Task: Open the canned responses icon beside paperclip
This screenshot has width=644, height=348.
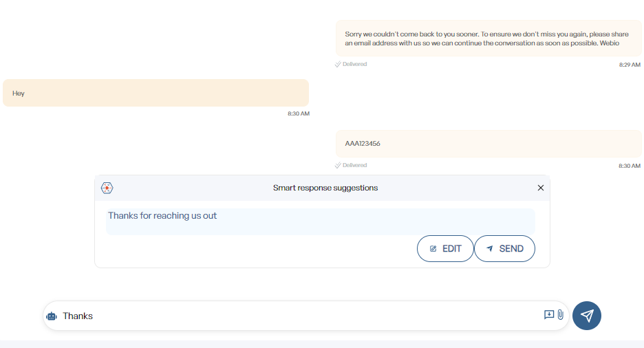Action: (549, 315)
